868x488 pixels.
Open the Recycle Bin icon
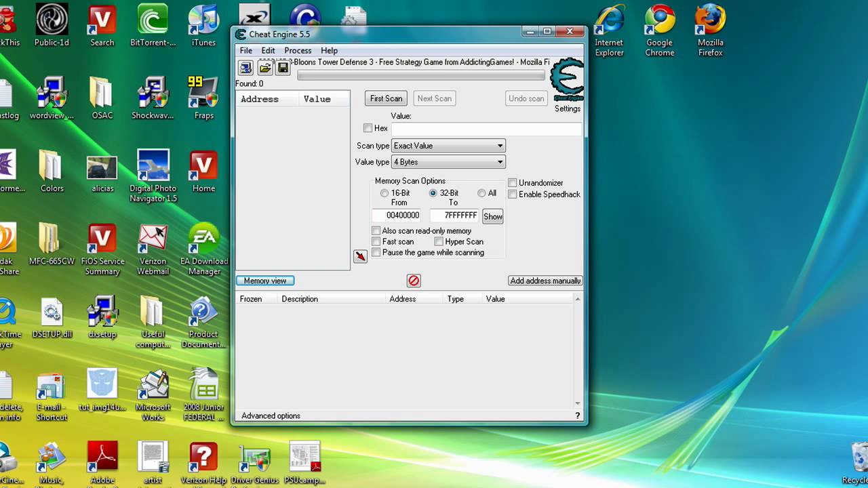tap(859, 462)
